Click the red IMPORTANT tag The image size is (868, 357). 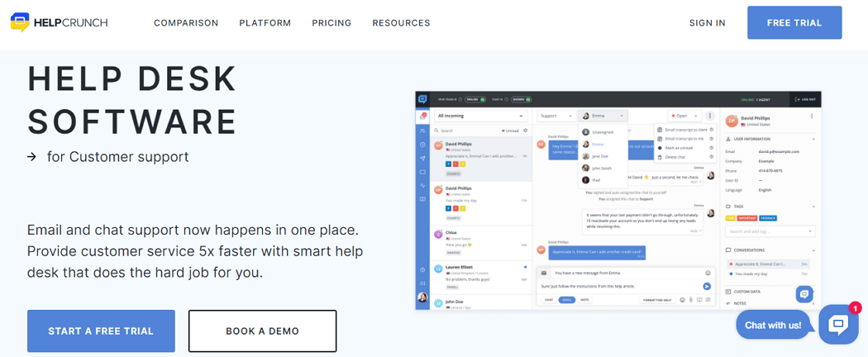point(746,218)
